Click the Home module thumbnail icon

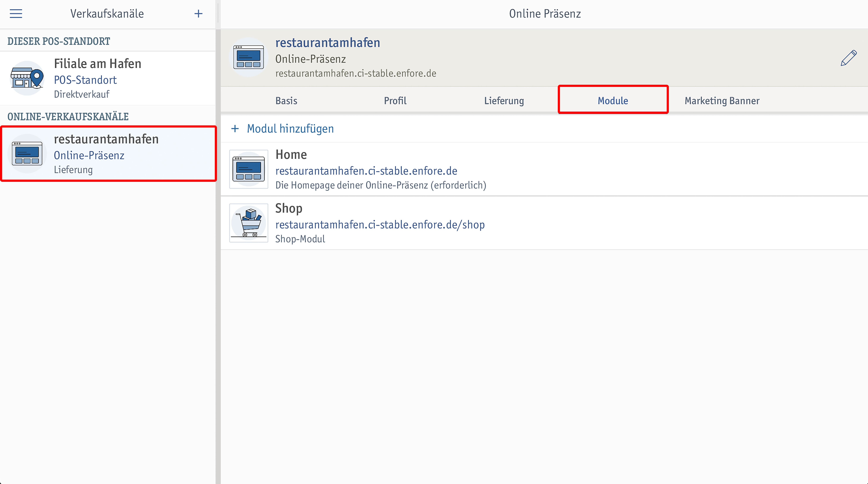coord(249,169)
